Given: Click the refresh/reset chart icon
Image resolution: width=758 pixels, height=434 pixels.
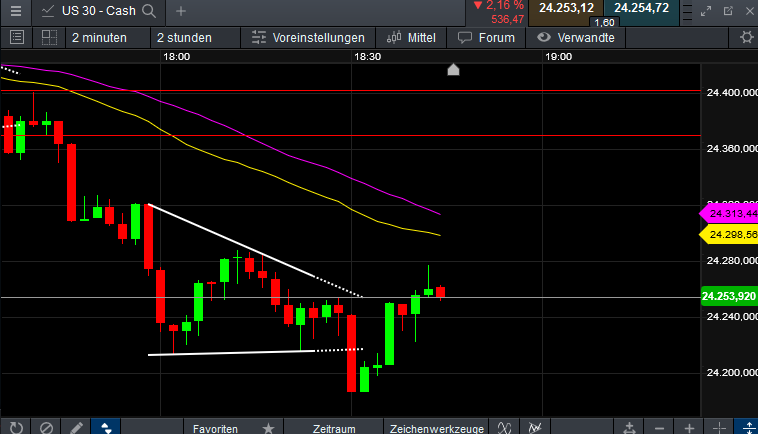Looking at the screenshot, I should [16, 427].
